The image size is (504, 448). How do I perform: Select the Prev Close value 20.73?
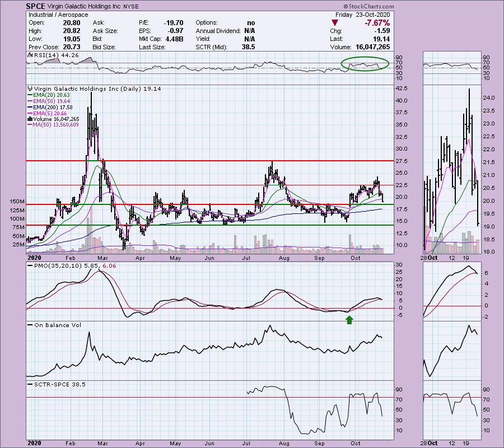pos(72,47)
